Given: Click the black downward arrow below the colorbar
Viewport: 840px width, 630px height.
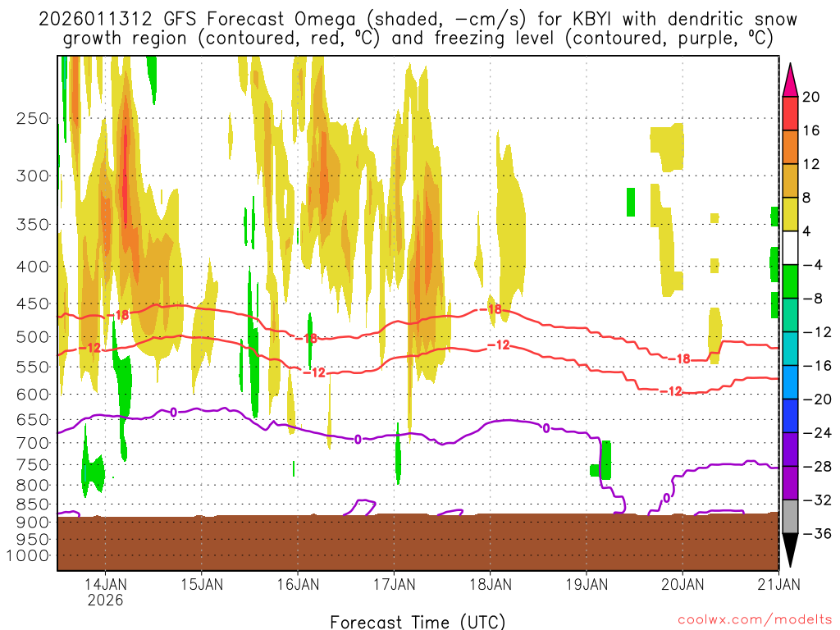Looking at the screenshot, I should 790,550.
